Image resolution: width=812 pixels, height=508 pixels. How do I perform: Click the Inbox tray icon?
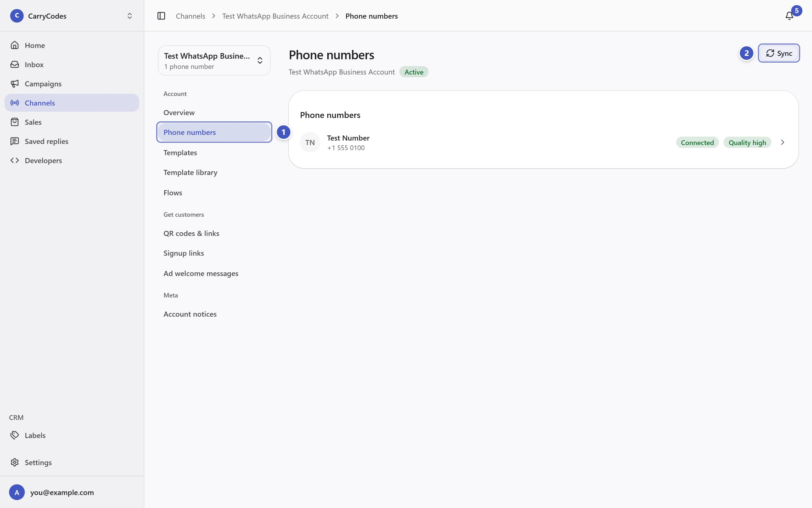[15, 64]
